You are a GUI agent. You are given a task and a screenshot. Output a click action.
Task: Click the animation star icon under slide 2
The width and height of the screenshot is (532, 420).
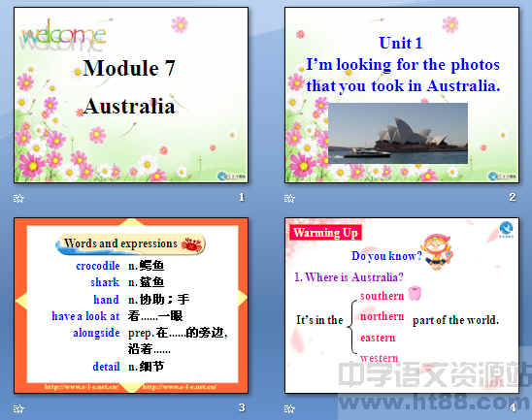click(289, 198)
